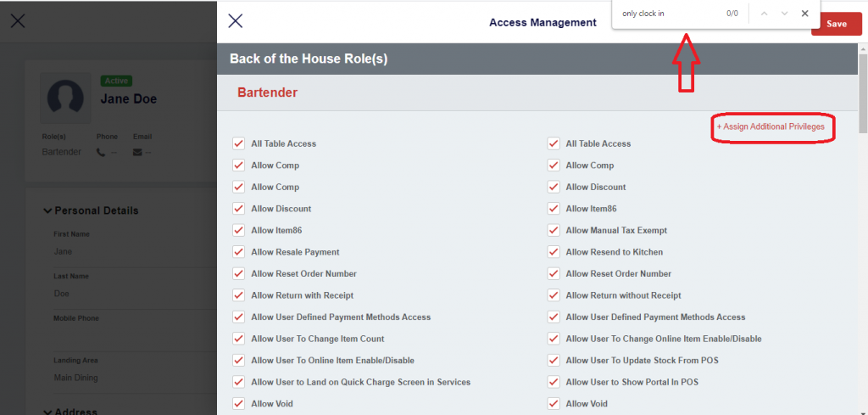Image resolution: width=868 pixels, height=415 pixels.
Task: Uncheck Allow Return with Receipt
Action: pyautogui.click(x=238, y=295)
